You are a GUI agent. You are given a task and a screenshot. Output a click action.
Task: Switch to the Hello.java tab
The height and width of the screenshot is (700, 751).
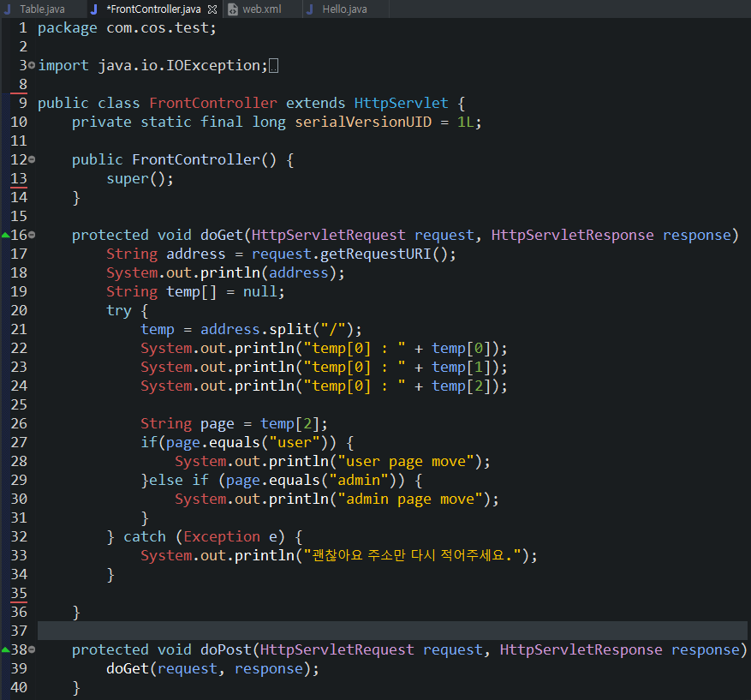(x=344, y=9)
